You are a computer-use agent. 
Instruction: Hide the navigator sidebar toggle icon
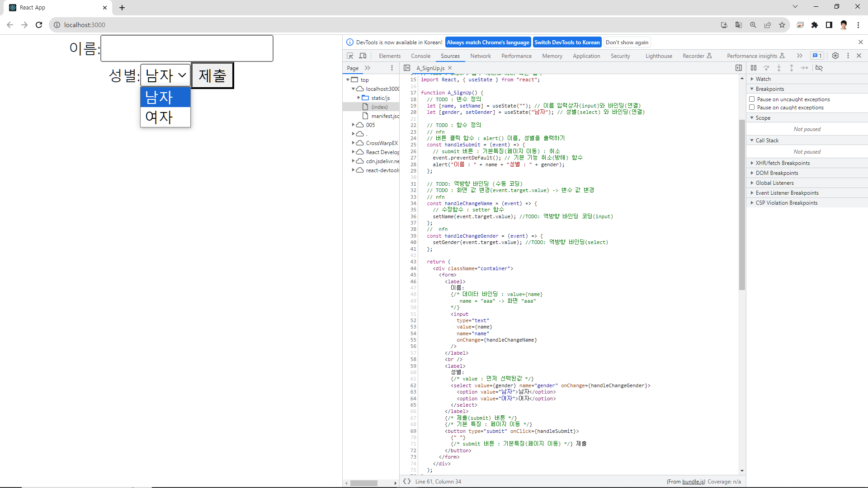pyautogui.click(x=407, y=68)
